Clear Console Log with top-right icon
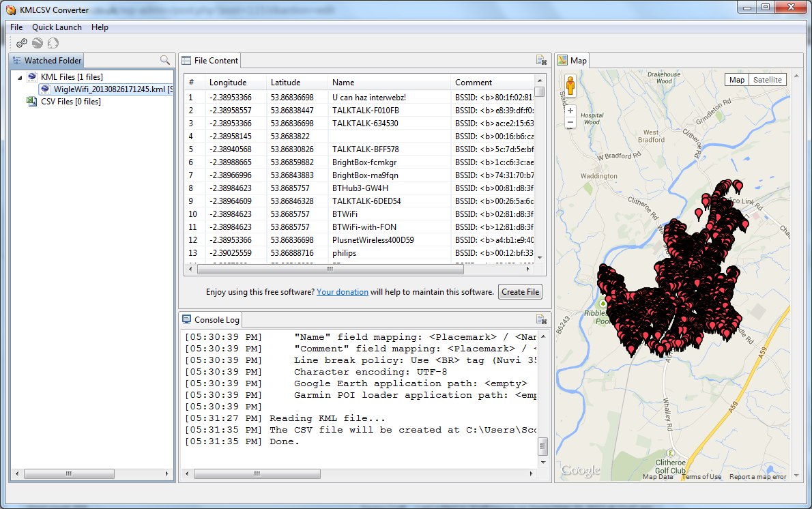Viewport: 812px width, 509px height. pyautogui.click(x=541, y=319)
